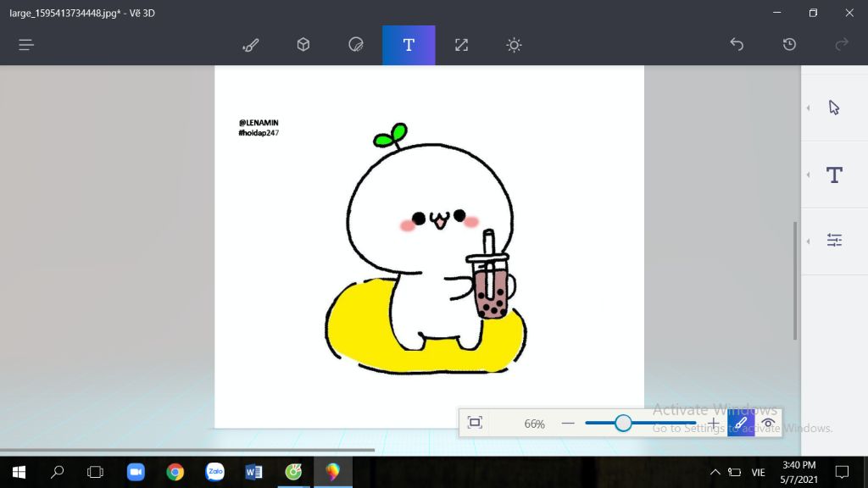Open the Windows notification center
Screen dimensions: 868x488
pyautogui.click(x=842, y=472)
